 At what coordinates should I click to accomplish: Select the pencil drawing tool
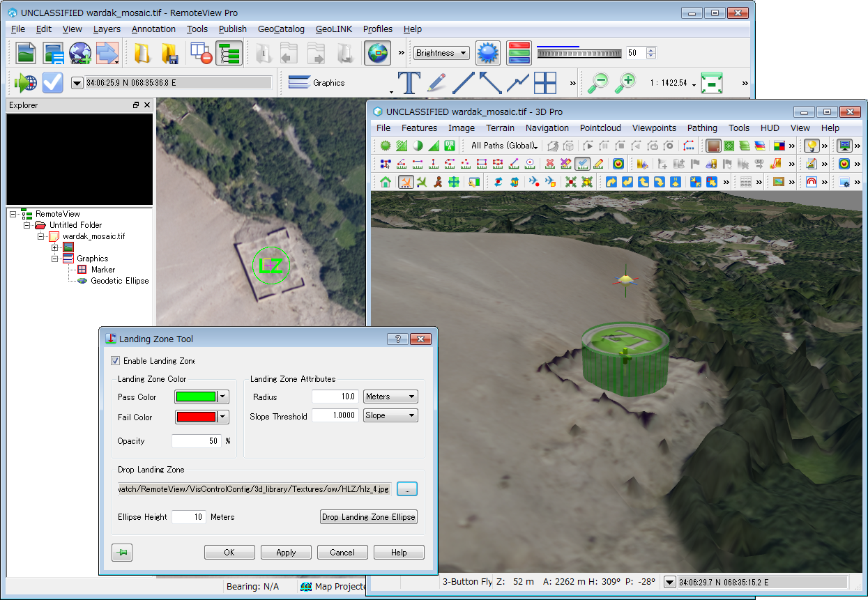click(436, 82)
